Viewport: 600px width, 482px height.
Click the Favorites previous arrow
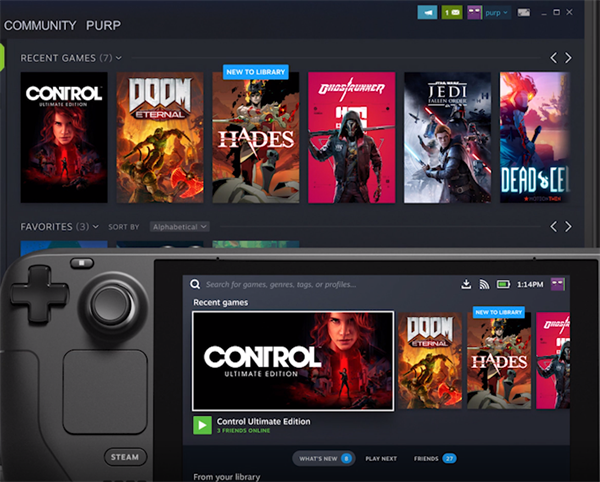tap(553, 226)
